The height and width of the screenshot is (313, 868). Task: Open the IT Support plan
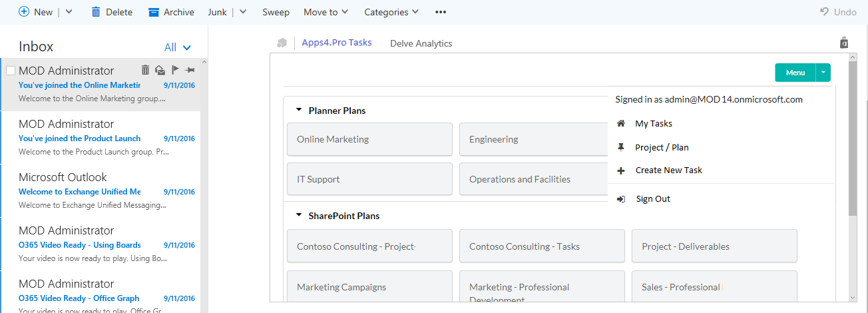click(369, 179)
